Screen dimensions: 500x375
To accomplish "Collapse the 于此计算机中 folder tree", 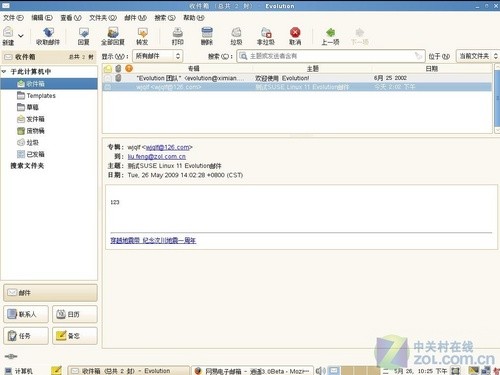I will pos(4,72).
